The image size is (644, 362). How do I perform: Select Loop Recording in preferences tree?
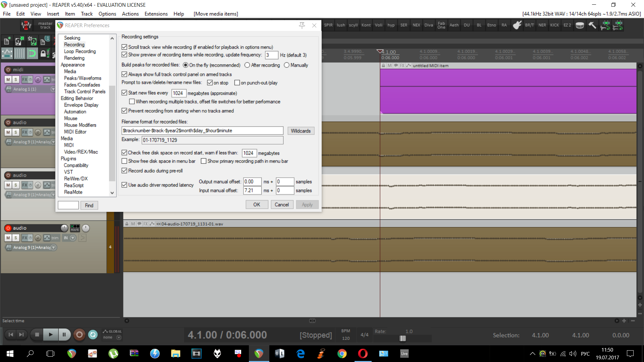click(80, 51)
